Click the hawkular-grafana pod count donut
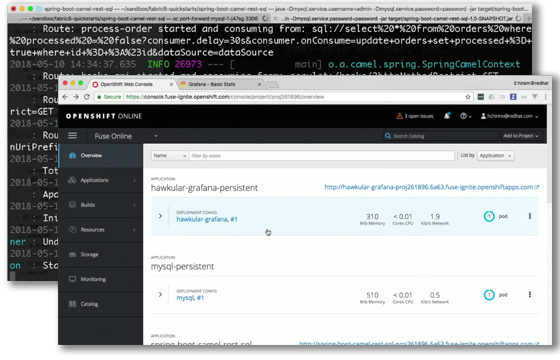The width and height of the screenshot is (560, 360). (x=489, y=216)
